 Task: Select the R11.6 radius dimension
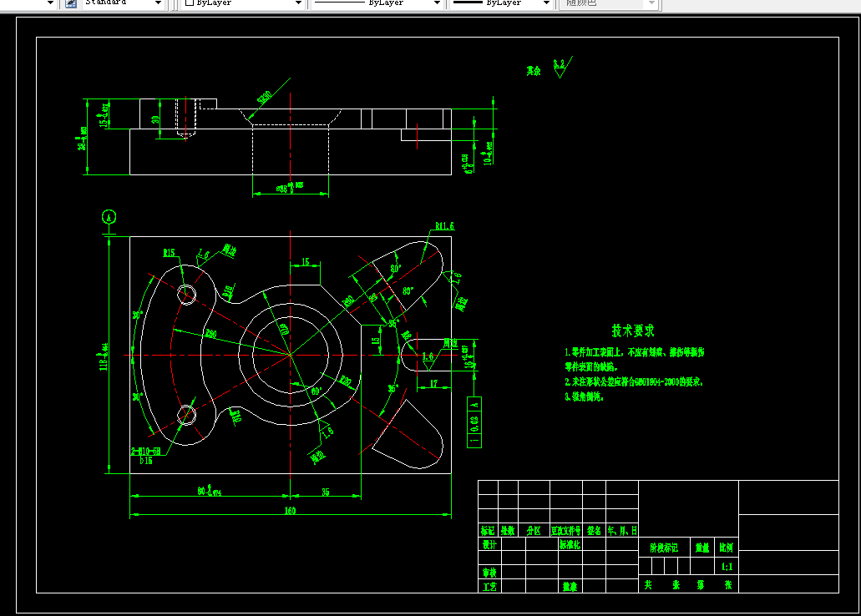pyautogui.click(x=445, y=225)
